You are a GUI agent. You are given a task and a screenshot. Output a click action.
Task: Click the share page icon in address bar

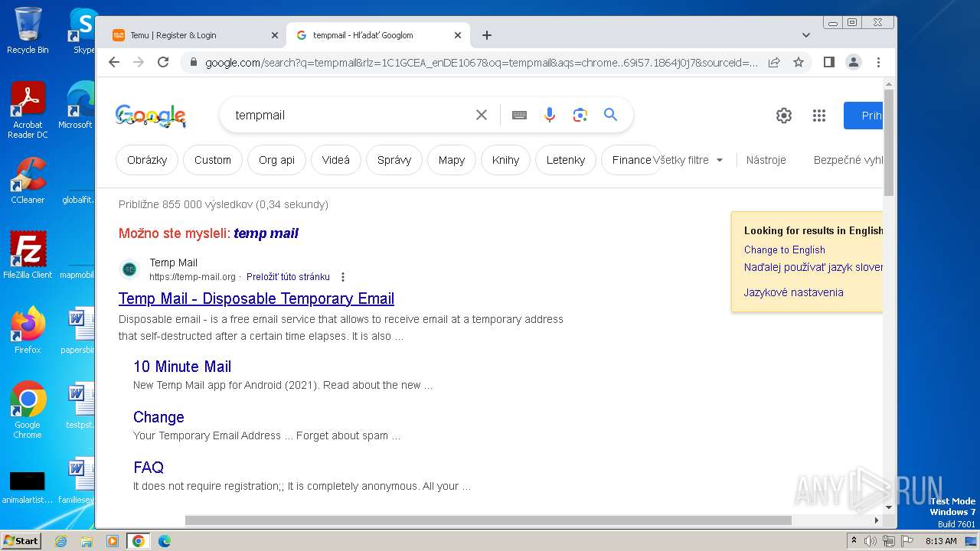[x=774, y=62]
